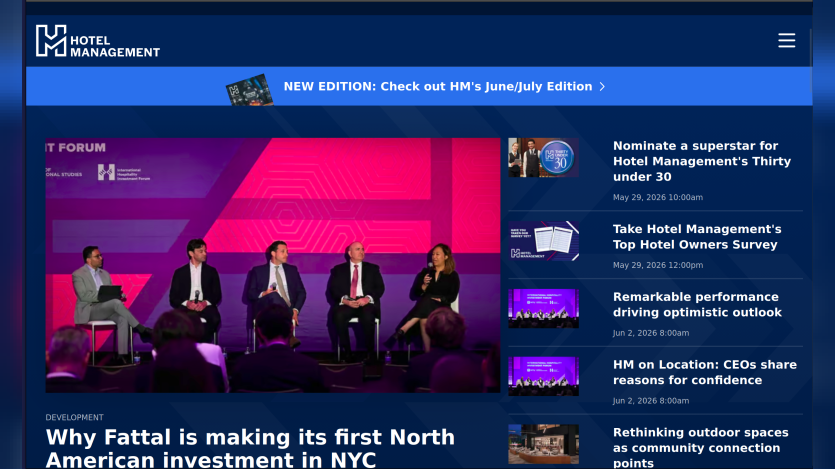Open the Remarkable performance article thumbnail
Image resolution: width=835 pixels, height=469 pixels.
click(x=543, y=309)
